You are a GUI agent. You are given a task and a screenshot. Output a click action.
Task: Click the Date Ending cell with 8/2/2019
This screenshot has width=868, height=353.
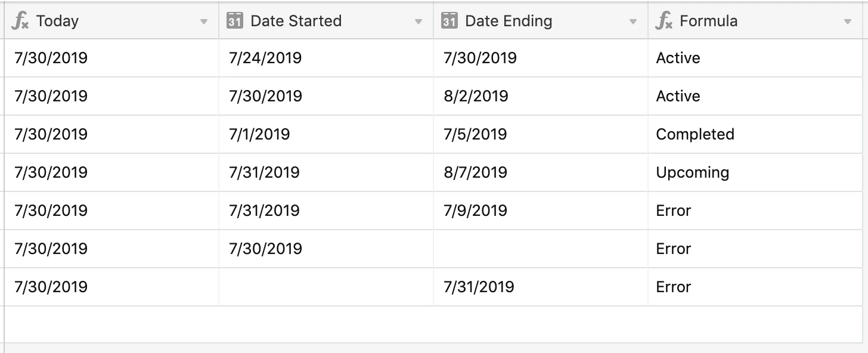click(x=541, y=96)
